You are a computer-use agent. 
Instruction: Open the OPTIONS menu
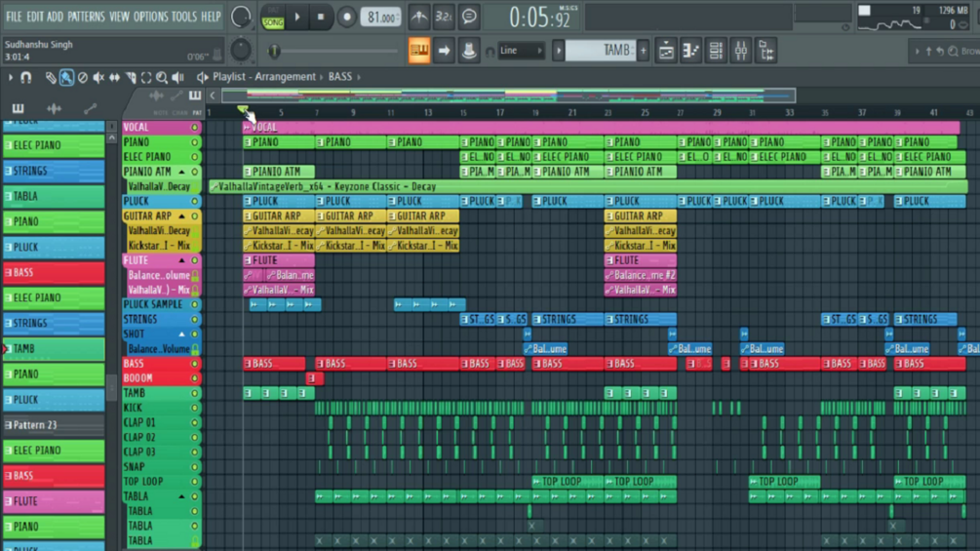(150, 17)
